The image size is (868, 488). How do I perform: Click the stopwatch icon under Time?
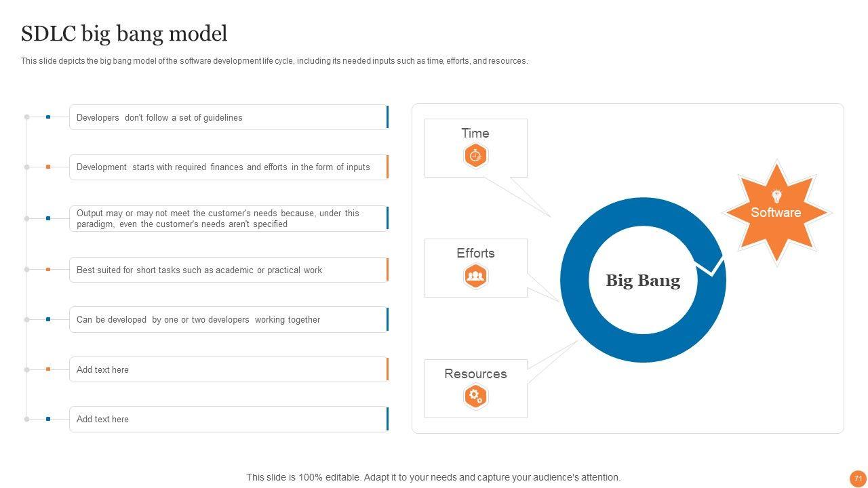[x=475, y=156]
